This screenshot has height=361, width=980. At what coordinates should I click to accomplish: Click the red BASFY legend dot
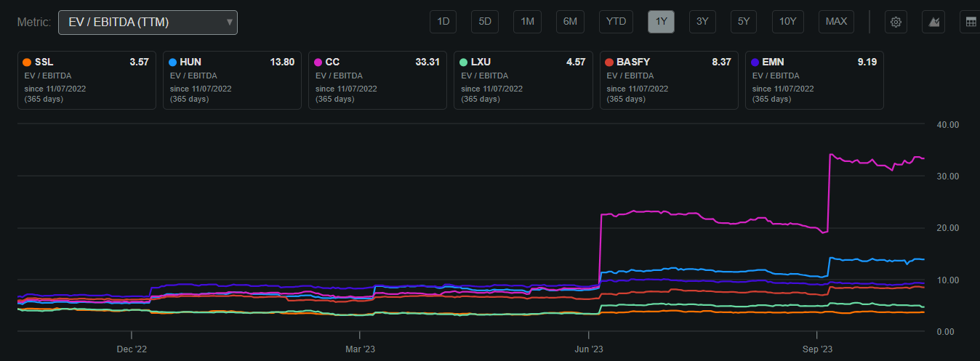(609, 62)
